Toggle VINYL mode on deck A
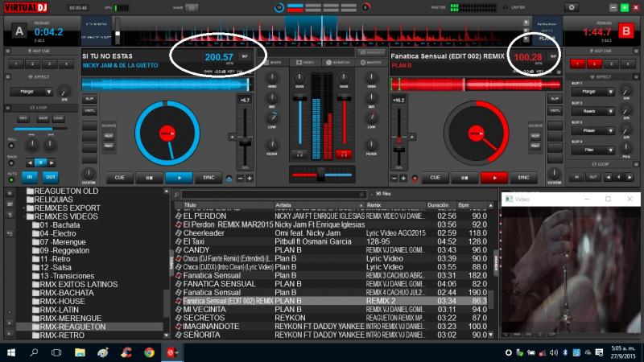Image resolution: width=644 pixels, height=362 pixels. 89,111
